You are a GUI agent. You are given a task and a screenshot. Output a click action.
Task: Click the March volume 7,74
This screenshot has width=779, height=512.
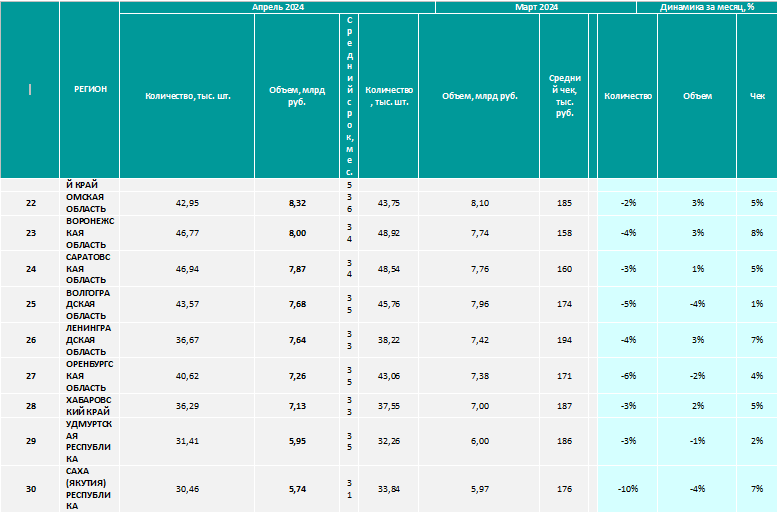coord(479,233)
